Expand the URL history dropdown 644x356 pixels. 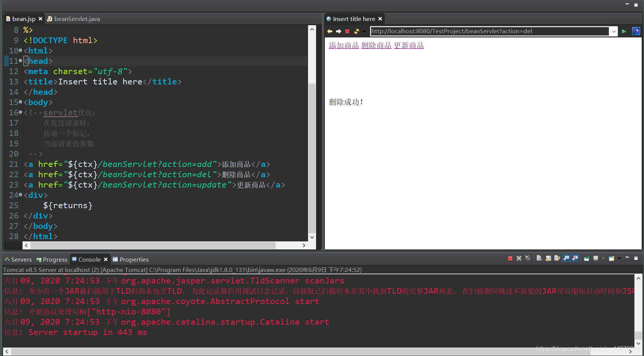click(x=613, y=31)
